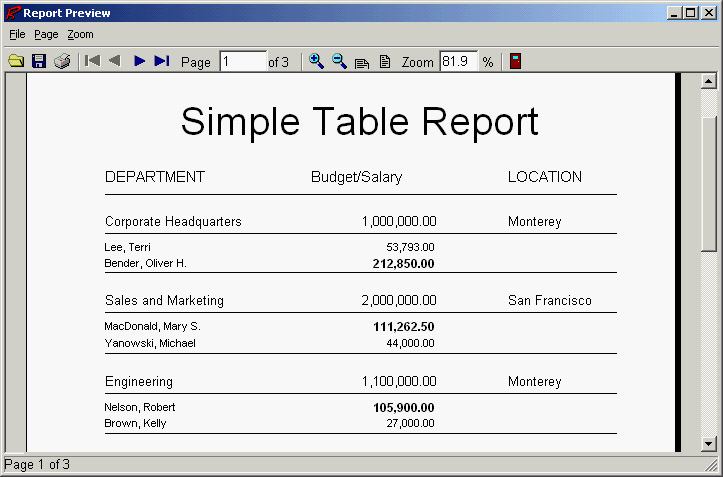
Task: Click the open report folder icon
Action: coord(16,61)
